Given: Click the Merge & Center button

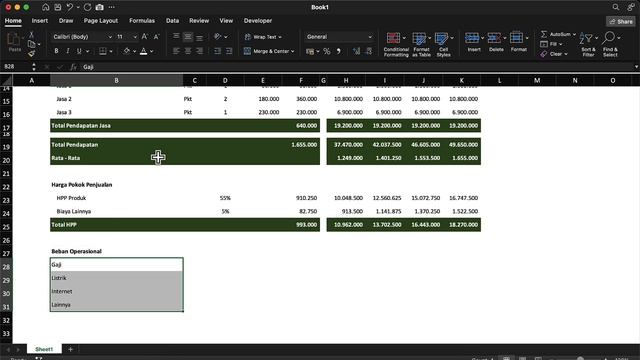Looking at the screenshot, I should point(266,51).
